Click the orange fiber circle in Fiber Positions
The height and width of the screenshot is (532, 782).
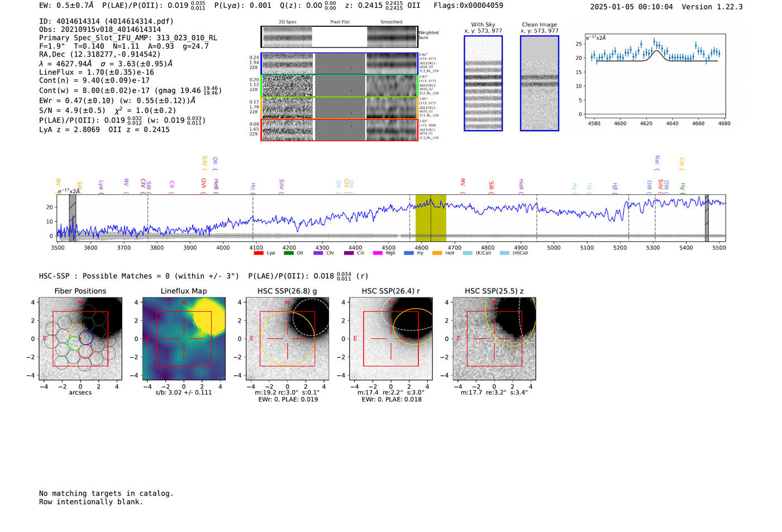pyautogui.click(x=77, y=330)
